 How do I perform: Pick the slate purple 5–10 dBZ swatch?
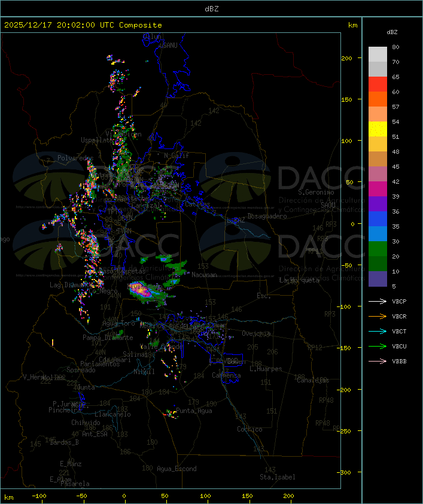pos(378,279)
